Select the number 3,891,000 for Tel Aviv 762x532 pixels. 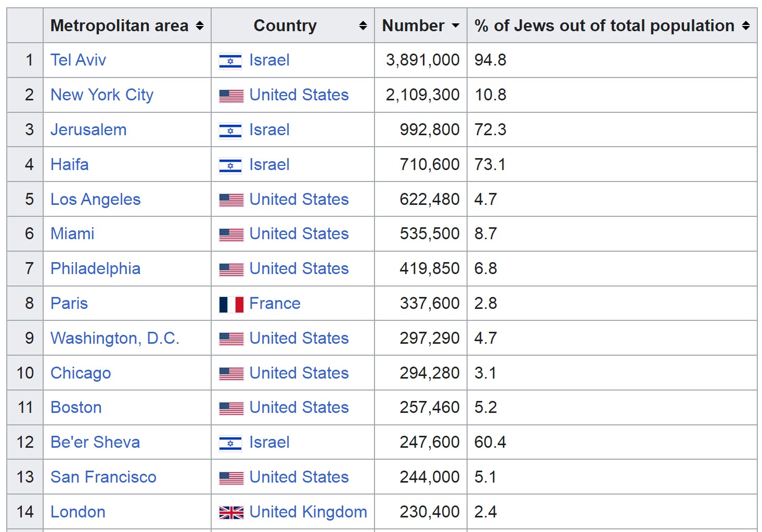423,60
